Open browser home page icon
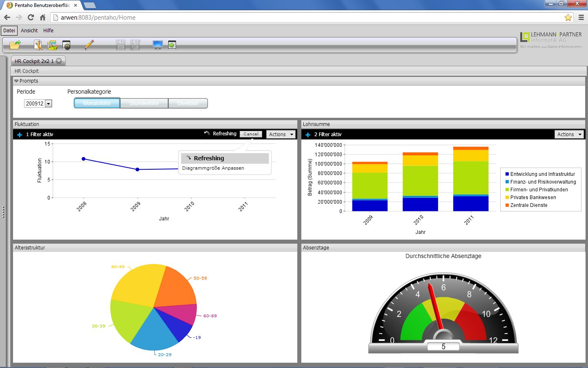 click(42, 17)
